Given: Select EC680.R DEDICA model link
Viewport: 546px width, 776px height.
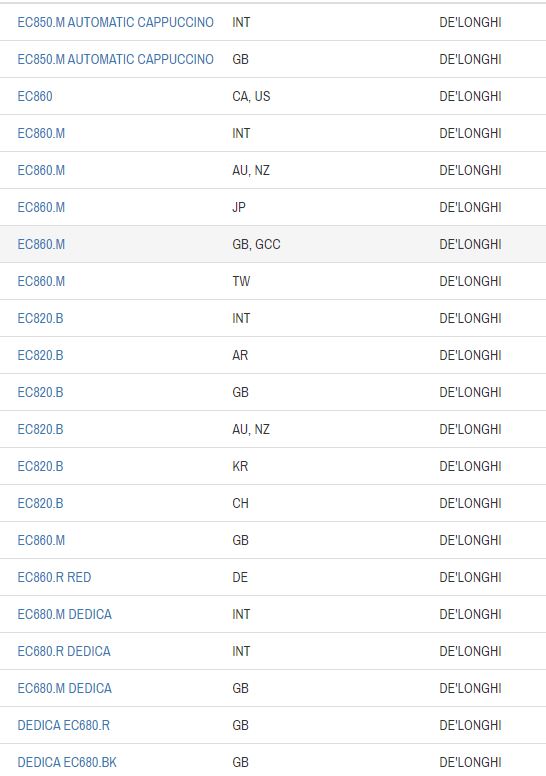Looking at the screenshot, I should pyautogui.click(x=64, y=651).
